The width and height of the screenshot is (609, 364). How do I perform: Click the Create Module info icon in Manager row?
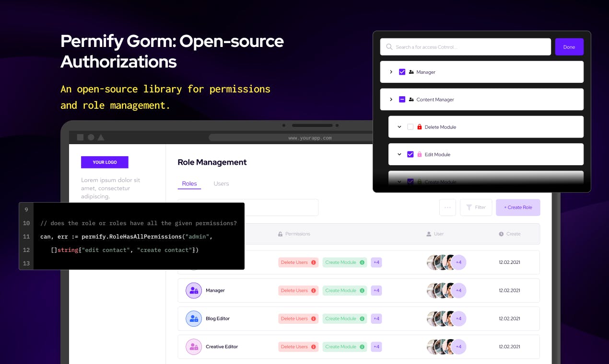coord(362,290)
